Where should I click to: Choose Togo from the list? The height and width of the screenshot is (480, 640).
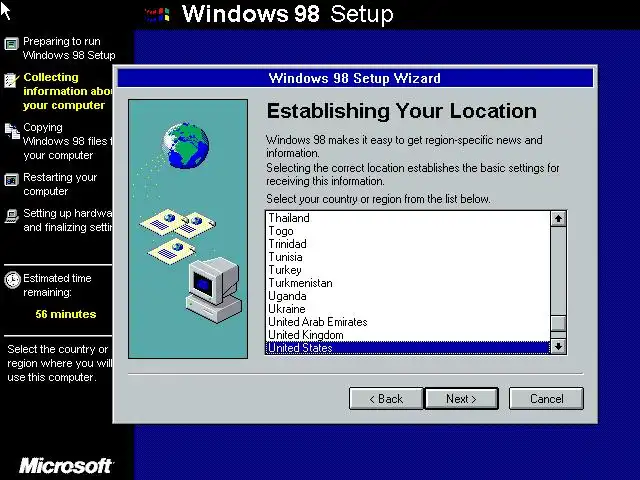pos(407,231)
